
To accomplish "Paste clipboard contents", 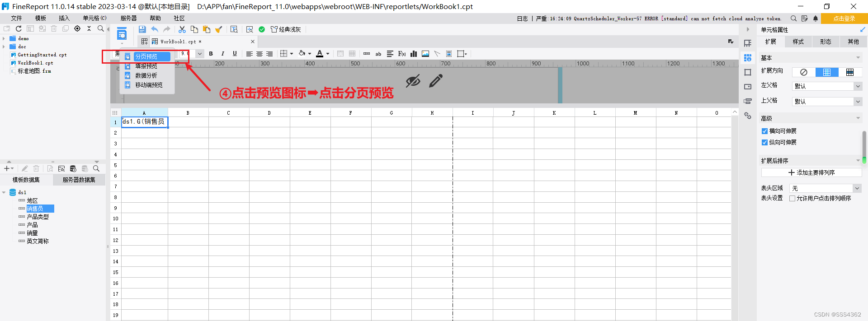I will (207, 29).
